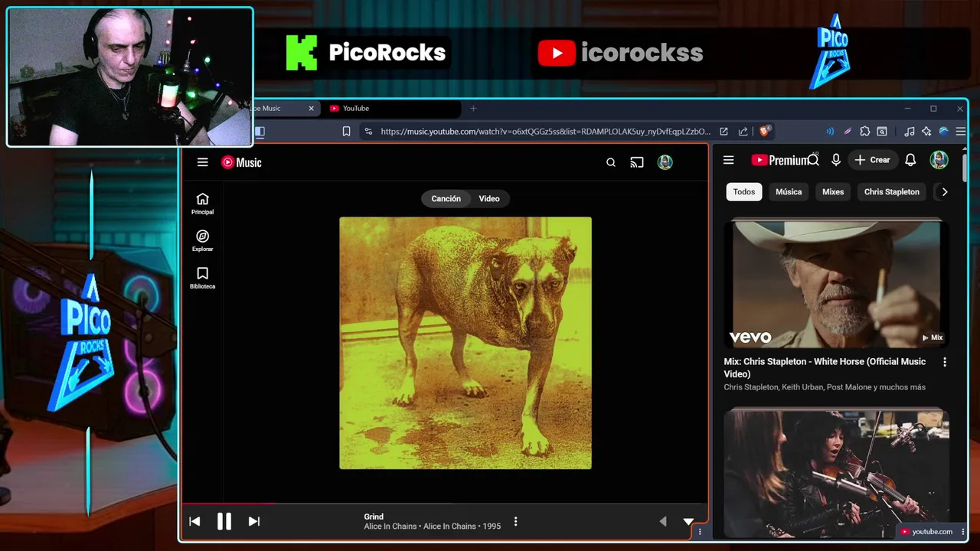Select the Música filter chip
This screenshot has height=551, width=980.
[789, 192]
